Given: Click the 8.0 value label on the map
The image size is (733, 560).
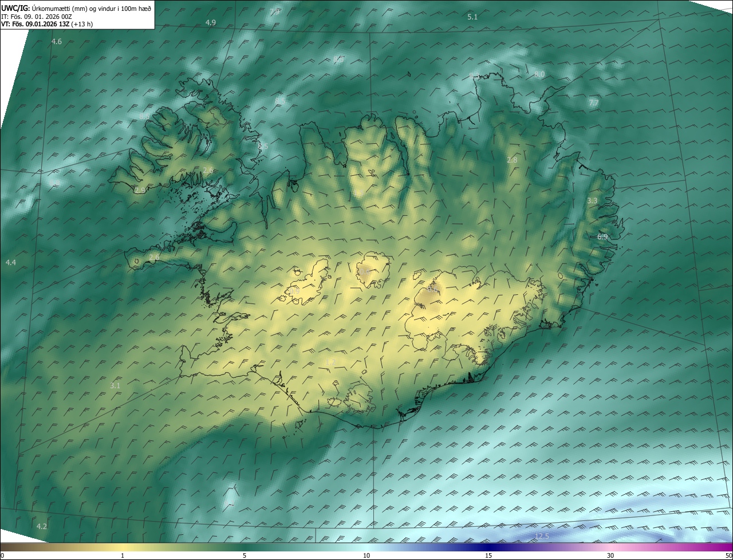Looking at the screenshot, I should 539,74.
